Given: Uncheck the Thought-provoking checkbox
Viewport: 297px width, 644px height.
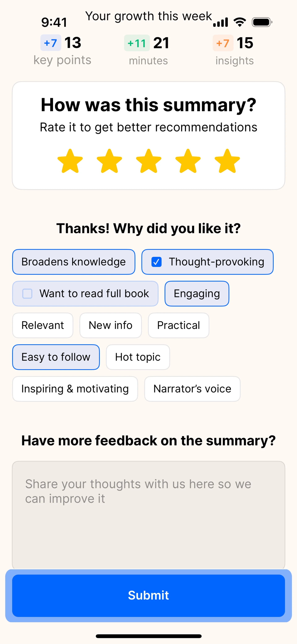Looking at the screenshot, I should tap(157, 262).
